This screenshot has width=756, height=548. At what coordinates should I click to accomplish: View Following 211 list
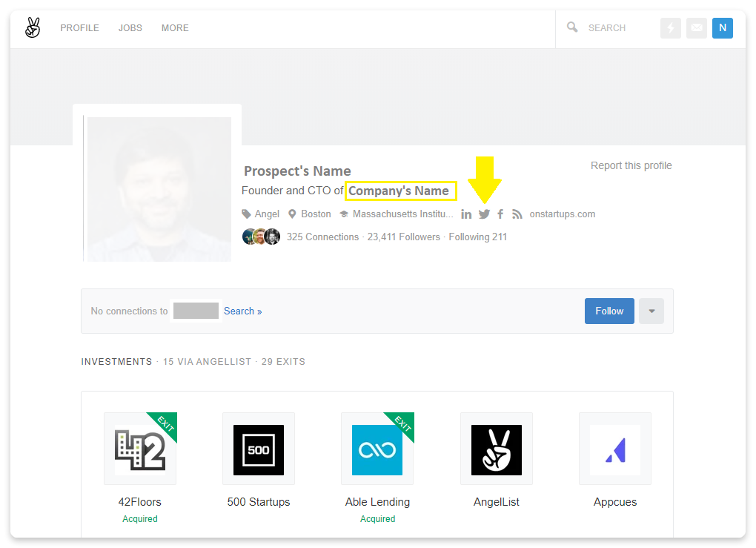[478, 237]
